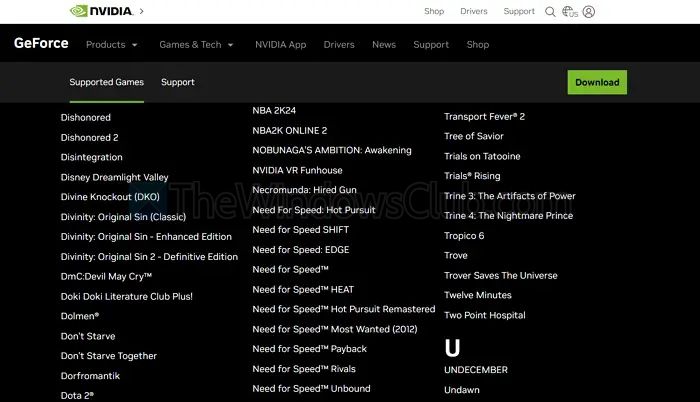The width and height of the screenshot is (700, 402).
Task: Select the game Trove
Action: [x=456, y=255]
